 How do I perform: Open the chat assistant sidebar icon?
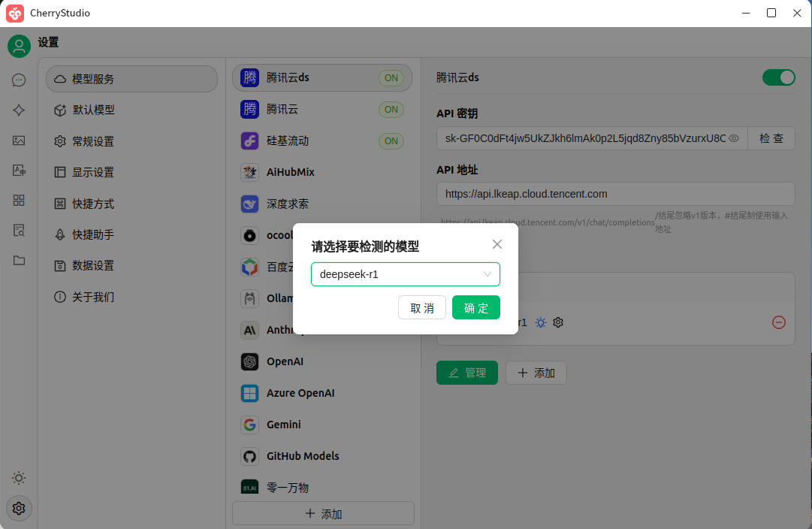click(x=19, y=80)
